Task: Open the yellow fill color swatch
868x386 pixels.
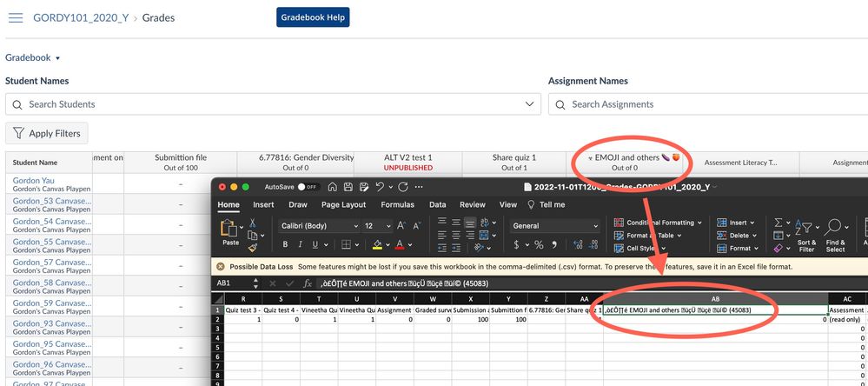Action: 378,244
